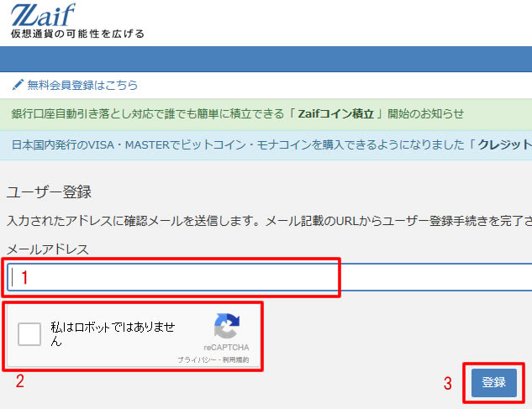Click the メールアドレス label
This screenshot has width=532, height=409.
(48, 249)
